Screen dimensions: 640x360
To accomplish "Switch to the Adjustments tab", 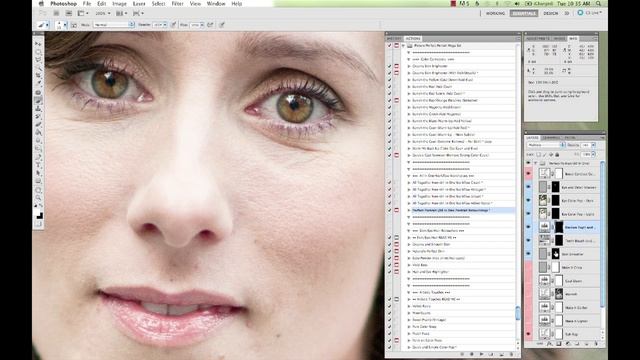I will [x=538, y=38].
